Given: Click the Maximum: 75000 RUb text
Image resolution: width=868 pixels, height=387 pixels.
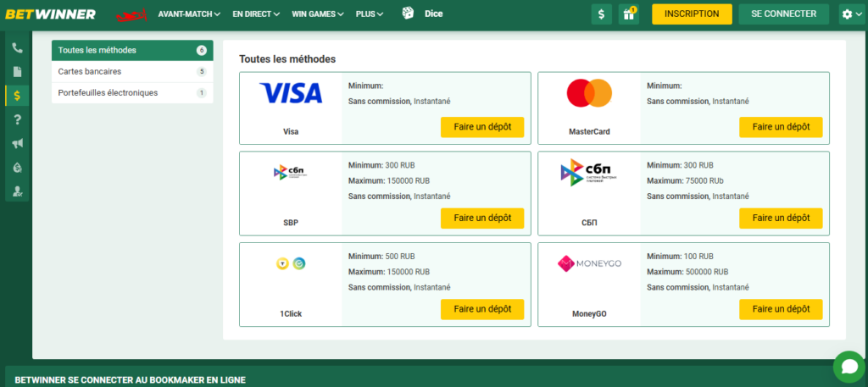Looking at the screenshot, I should pos(685,180).
